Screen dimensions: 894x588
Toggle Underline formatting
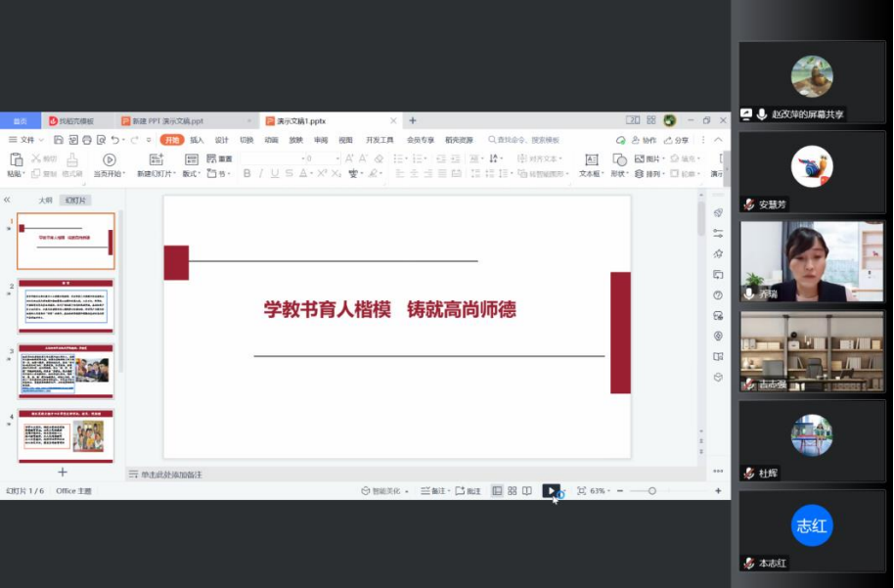click(x=275, y=174)
